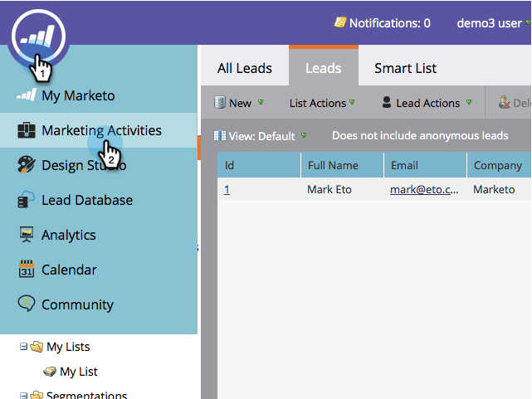Switch to the Smart List tab
Screen dimensions: 532x399
[405, 68]
